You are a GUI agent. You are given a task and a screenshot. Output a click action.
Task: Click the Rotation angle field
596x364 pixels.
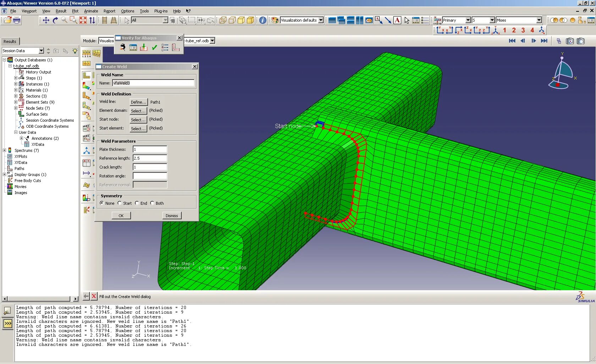[150, 176]
